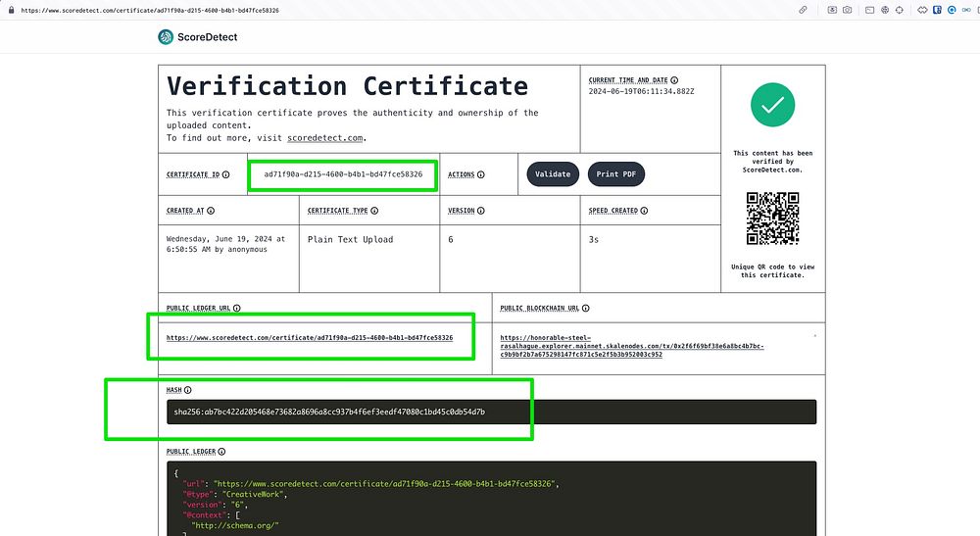Click the download/save page icon in toolbar
This screenshot has height=536, width=980.
tap(832, 10)
